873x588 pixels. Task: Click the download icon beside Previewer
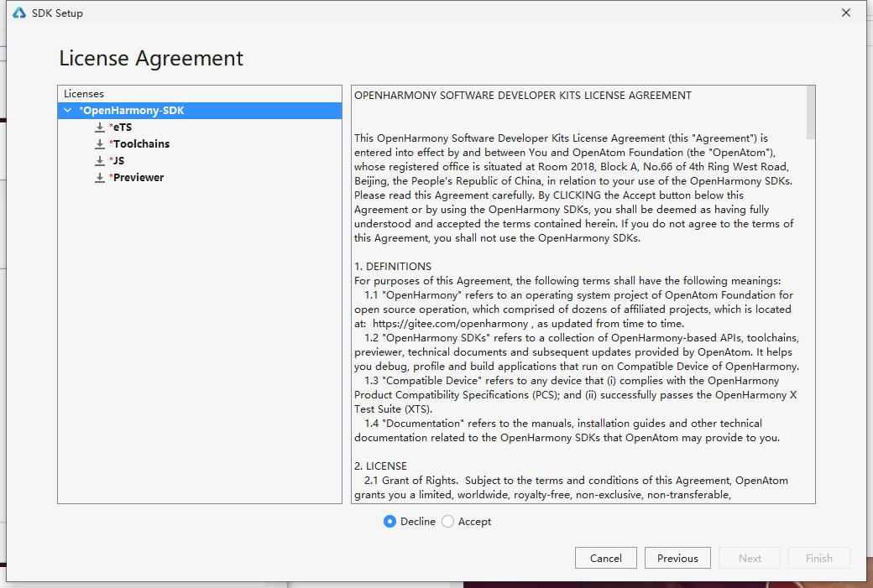(x=100, y=178)
